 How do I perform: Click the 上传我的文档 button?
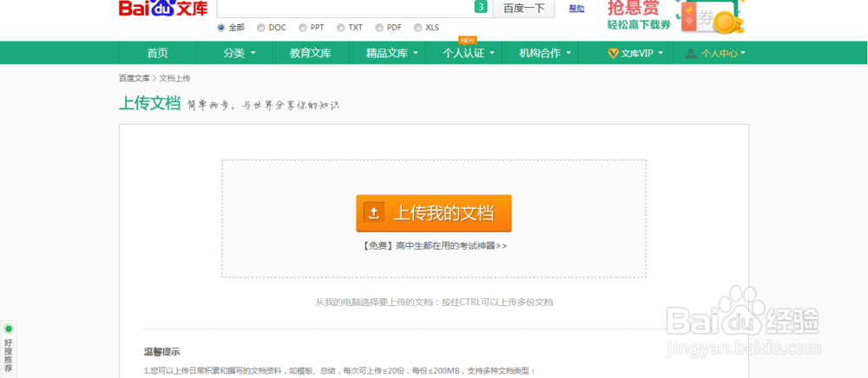[433, 212]
